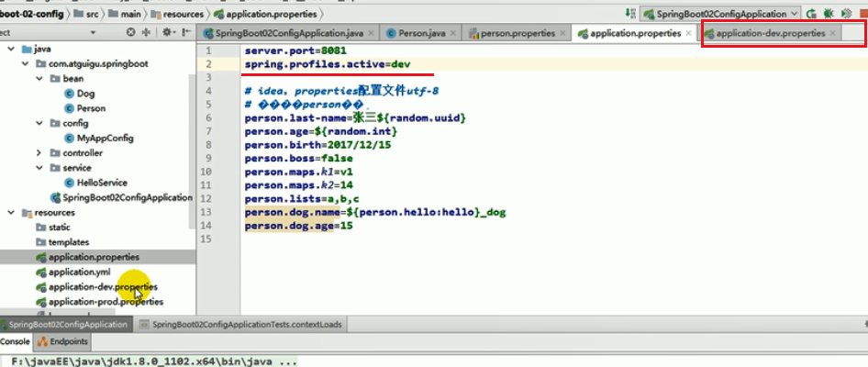Start debugging with the green bug icon
The image size is (868, 367).
click(x=829, y=13)
